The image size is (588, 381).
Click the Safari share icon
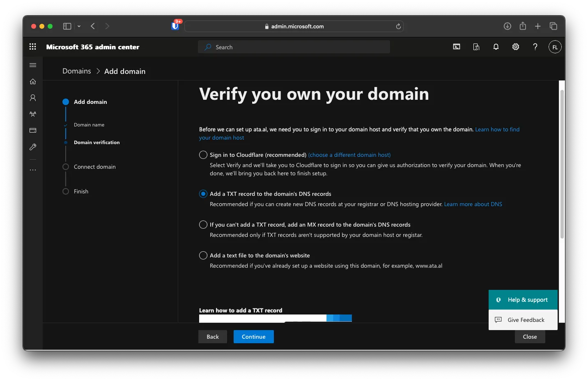523,26
